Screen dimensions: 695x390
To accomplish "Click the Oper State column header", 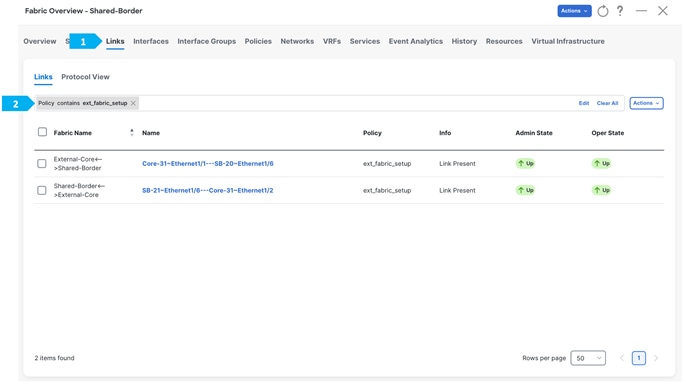I will (607, 133).
